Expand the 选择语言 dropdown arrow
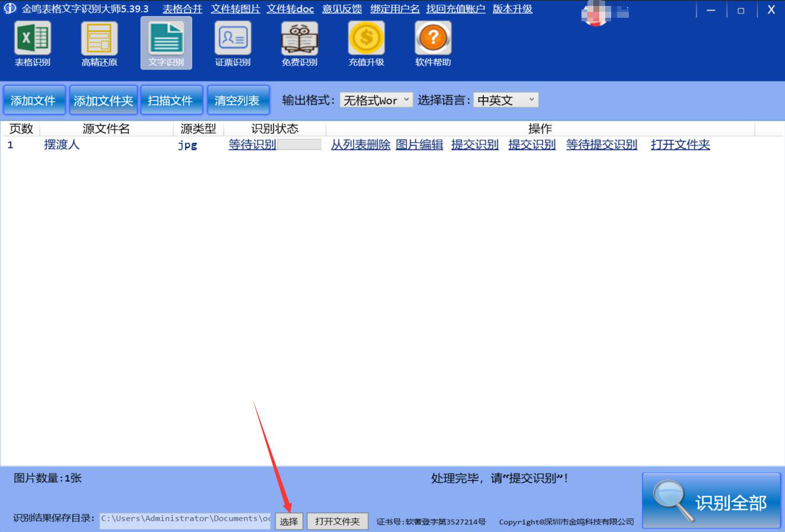 tap(532, 100)
